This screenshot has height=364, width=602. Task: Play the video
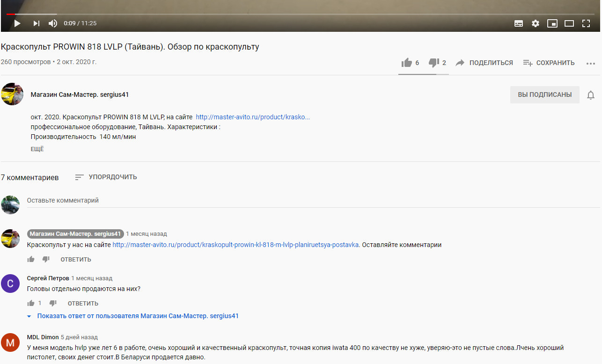[17, 23]
